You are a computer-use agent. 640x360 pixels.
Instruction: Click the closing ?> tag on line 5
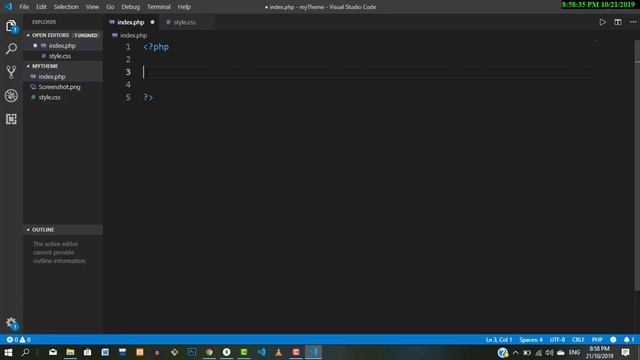148,97
